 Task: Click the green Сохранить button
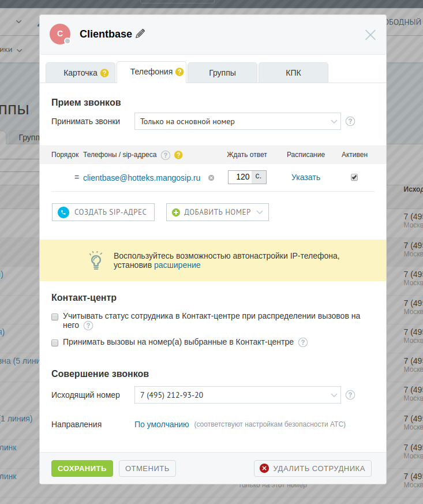tap(82, 468)
